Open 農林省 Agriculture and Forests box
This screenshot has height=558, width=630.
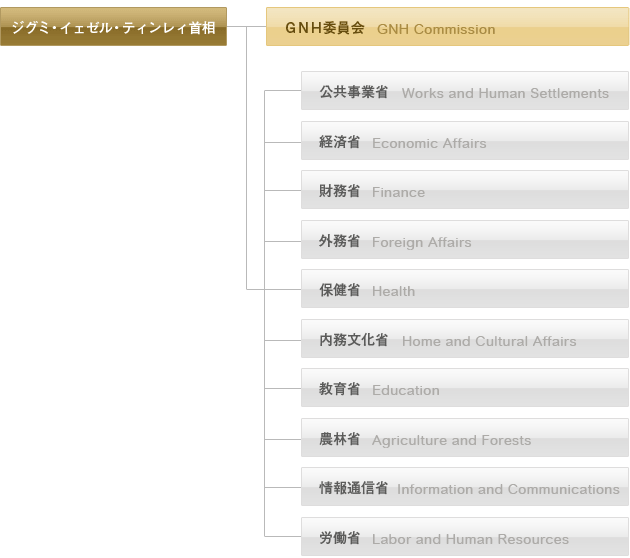[x=465, y=437]
